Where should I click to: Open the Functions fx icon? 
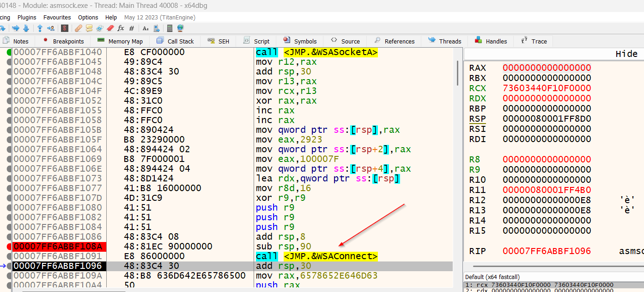pos(121,28)
